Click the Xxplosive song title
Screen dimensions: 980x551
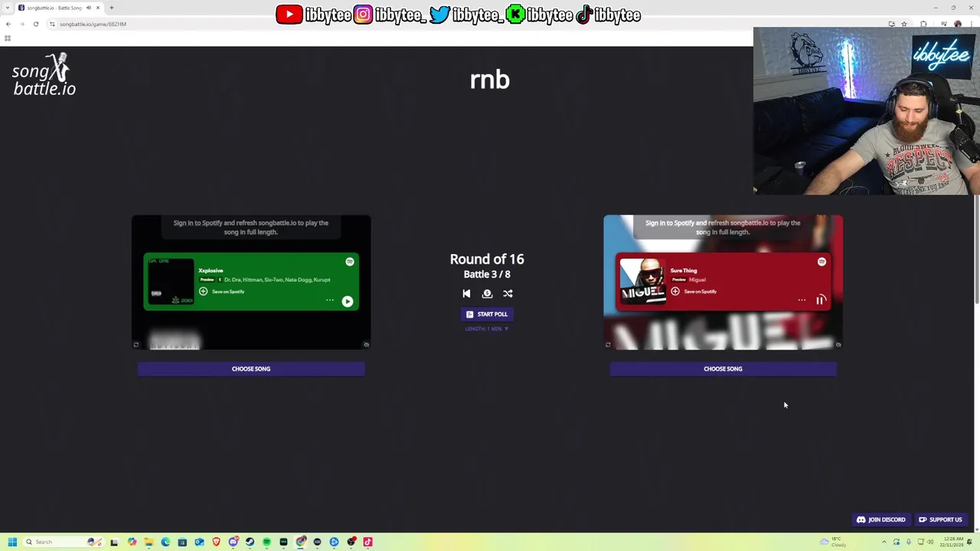[211, 270]
